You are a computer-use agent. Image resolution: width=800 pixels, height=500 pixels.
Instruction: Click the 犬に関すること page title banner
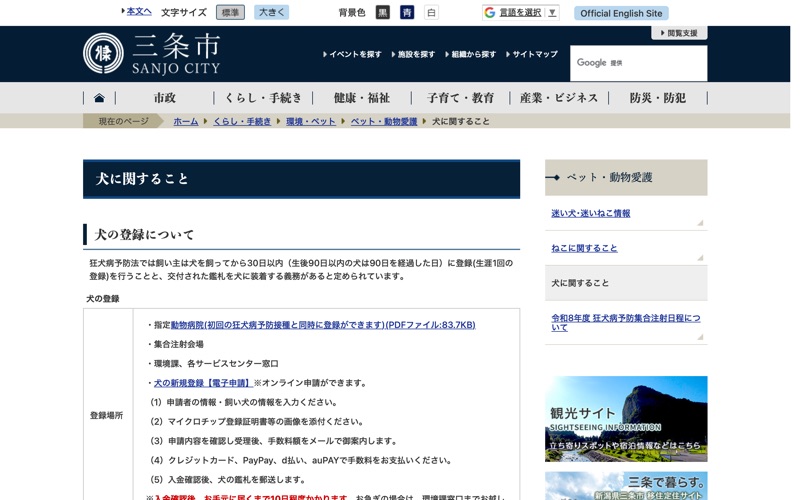[x=302, y=179]
